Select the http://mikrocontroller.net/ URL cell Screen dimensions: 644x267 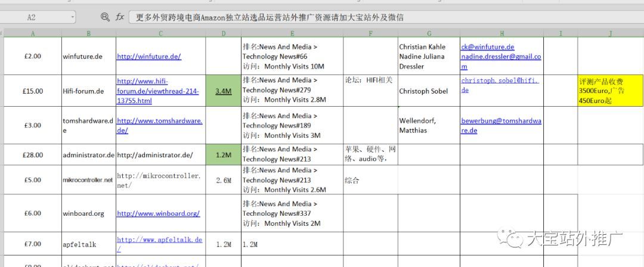[160, 180]
